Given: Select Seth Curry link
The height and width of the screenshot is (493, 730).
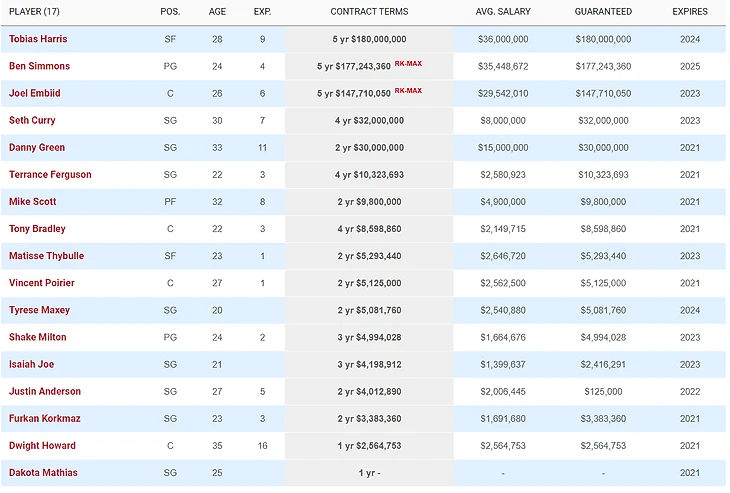Looking at the screenshot, I should click(33, 120).
